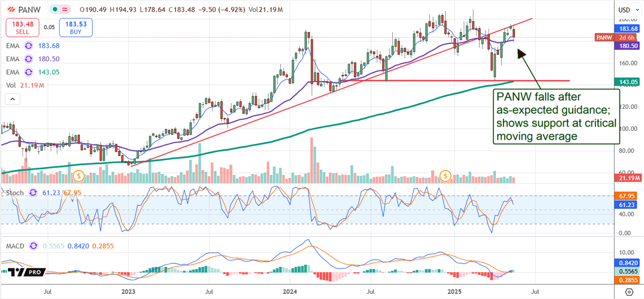The width and height of the screenshot is (644, 299).
Task: Open the USD currency dropdown
Action: (624, 10)
